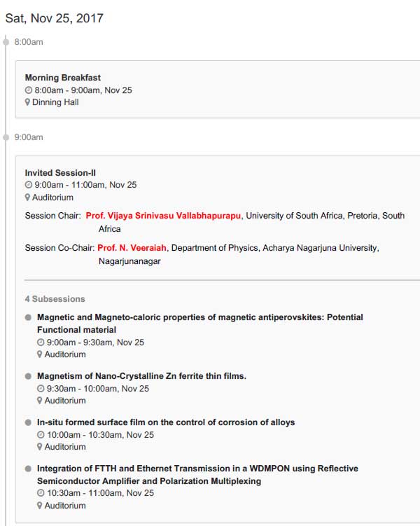The width and height of the screenshot is (420, 526).
Task: Click the clock icon next to 10:30am - 11:00am
Action: (x=41, y=493)
